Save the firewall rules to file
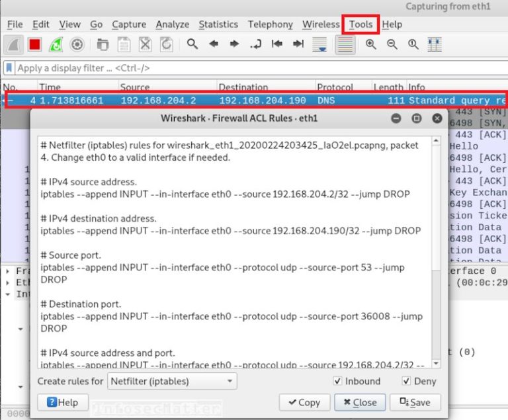Viewport: 508px width, 420px height. click(415, 402)
